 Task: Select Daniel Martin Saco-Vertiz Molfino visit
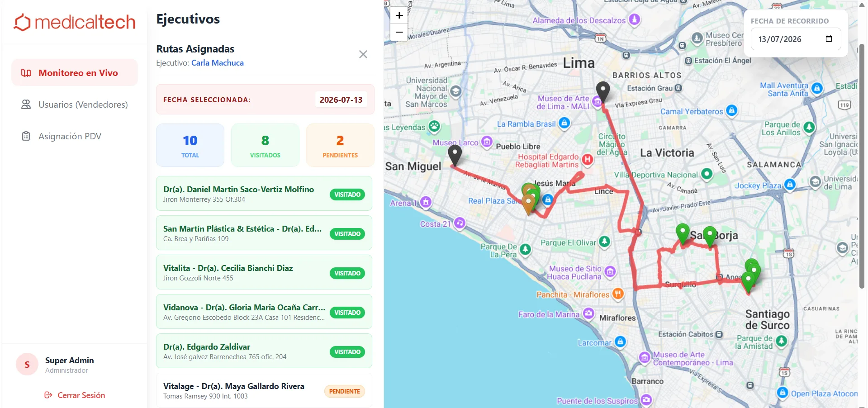click(x=264, y=194)
